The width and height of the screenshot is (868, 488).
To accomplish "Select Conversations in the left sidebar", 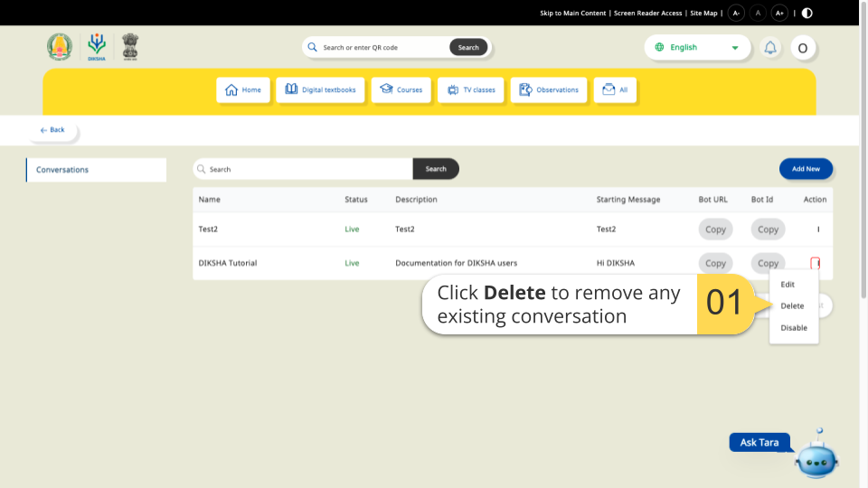I will pyautogui.click(x=96, y=170).
